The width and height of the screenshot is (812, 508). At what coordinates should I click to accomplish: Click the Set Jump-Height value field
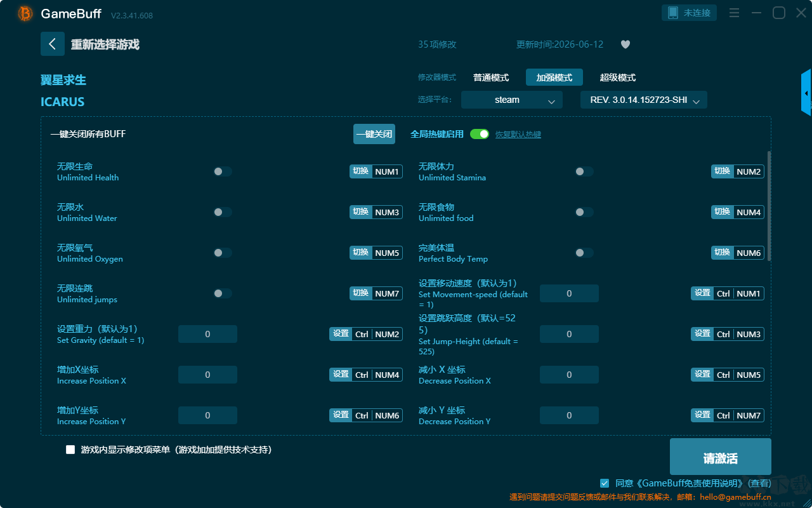(569, 334)
